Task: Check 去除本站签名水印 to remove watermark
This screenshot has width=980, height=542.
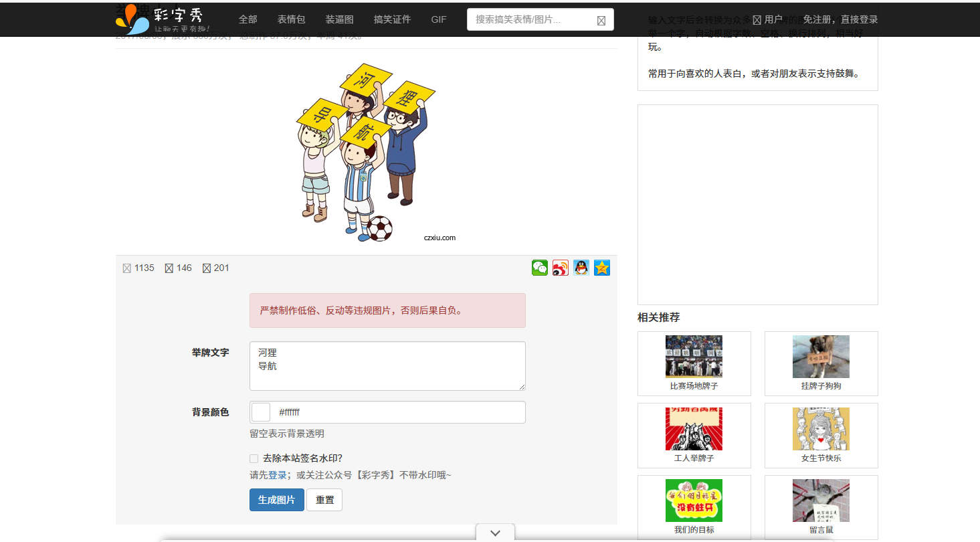Action: (254, 458)
